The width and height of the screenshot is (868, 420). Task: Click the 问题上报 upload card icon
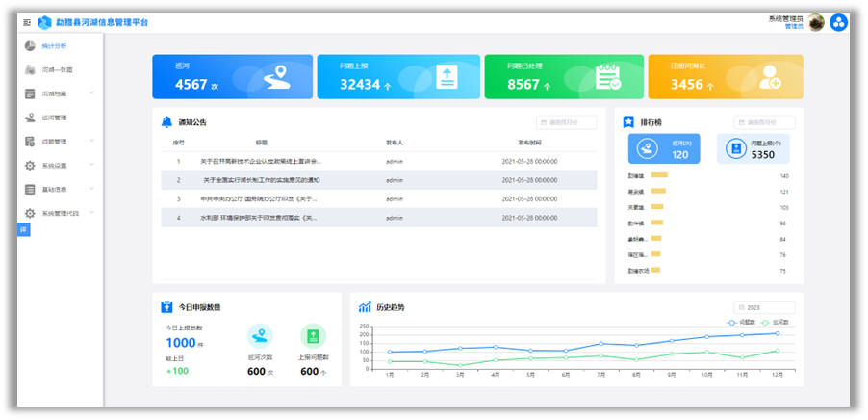[x=446, y=76]
